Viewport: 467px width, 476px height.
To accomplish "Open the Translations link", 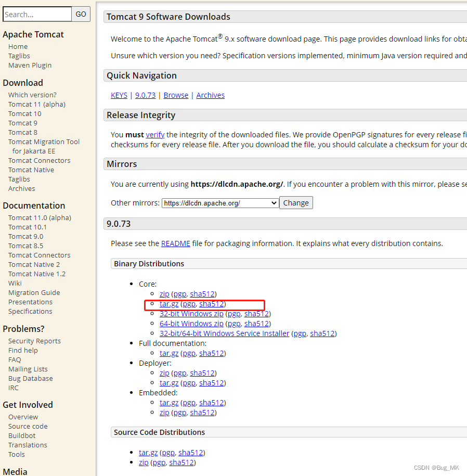I will tap(28, 445).
